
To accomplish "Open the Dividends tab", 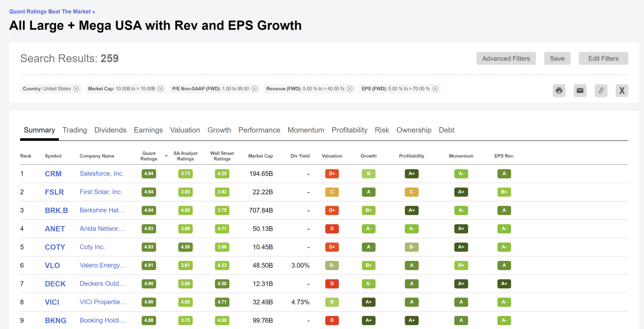I will coord(110,130).
